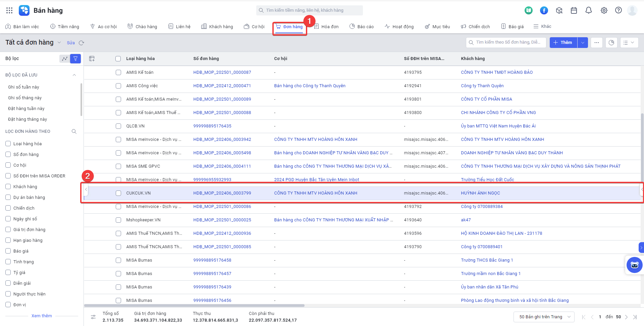The image size is (644, 326).
Task: Open the chatbot assistant icon
Action: 635,265
